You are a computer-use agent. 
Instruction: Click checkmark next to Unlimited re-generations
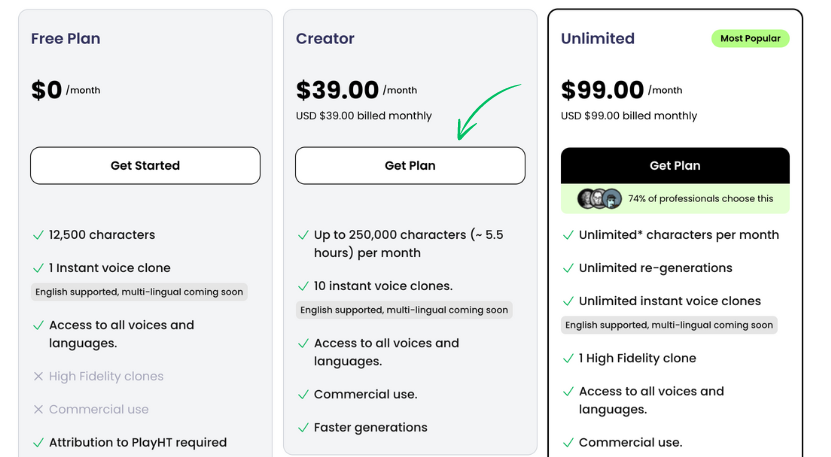568,268
